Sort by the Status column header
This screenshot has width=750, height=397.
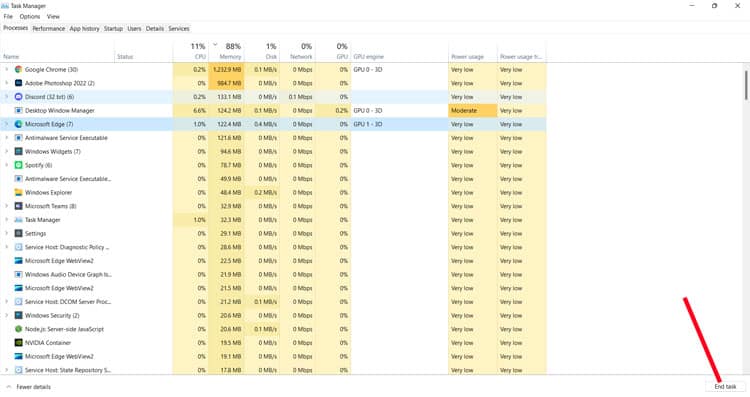[x=144, y=52]
